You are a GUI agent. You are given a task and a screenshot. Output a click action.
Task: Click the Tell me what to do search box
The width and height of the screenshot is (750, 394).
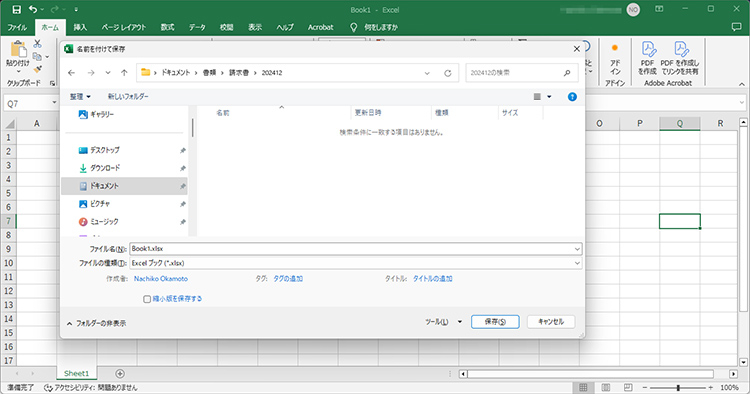(374, 27)
